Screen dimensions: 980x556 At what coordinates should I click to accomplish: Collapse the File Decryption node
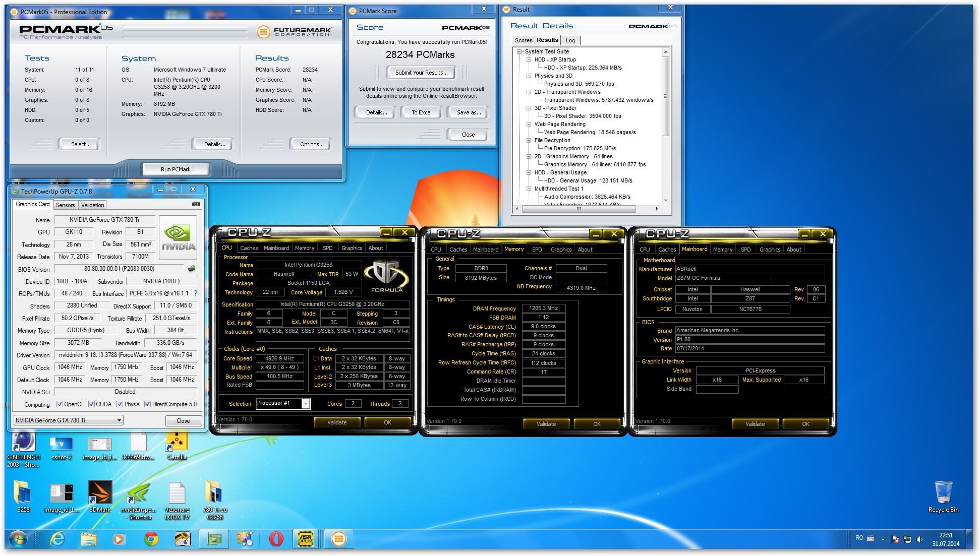(529, 140)
